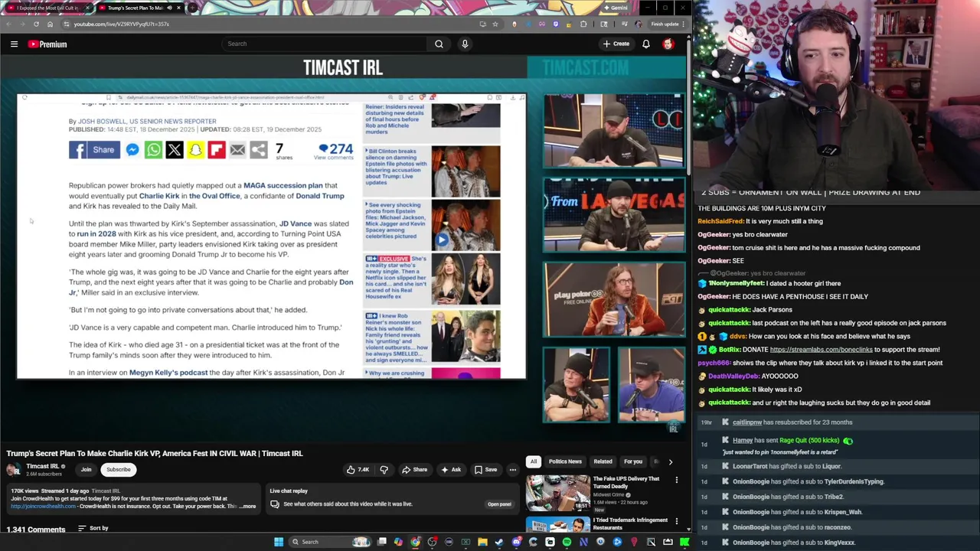Switch to 'I Exposed the Most Evil Cult' tab
980x551 pixels.
click(46, 8)
